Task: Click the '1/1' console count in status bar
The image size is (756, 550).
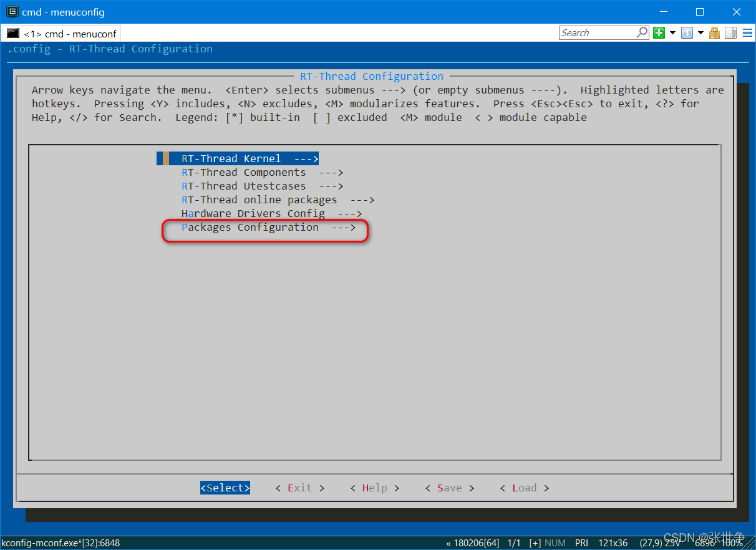Action: (x=514, y=543)
